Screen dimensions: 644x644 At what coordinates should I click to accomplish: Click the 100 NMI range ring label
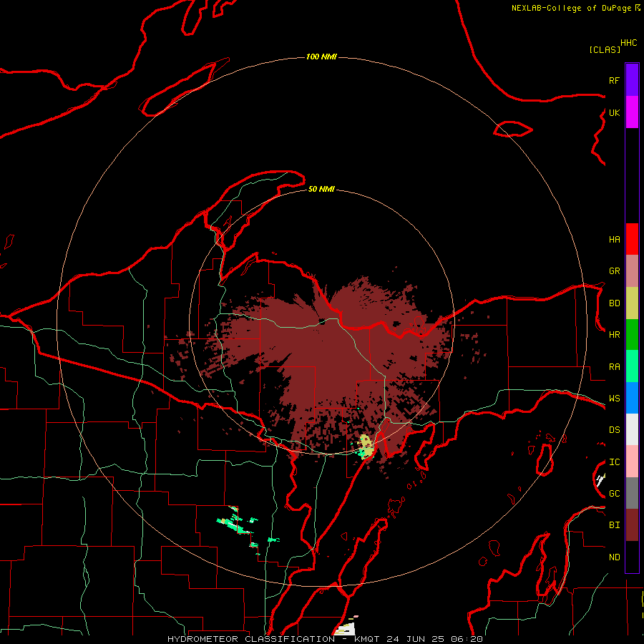[x=321, y=57]
